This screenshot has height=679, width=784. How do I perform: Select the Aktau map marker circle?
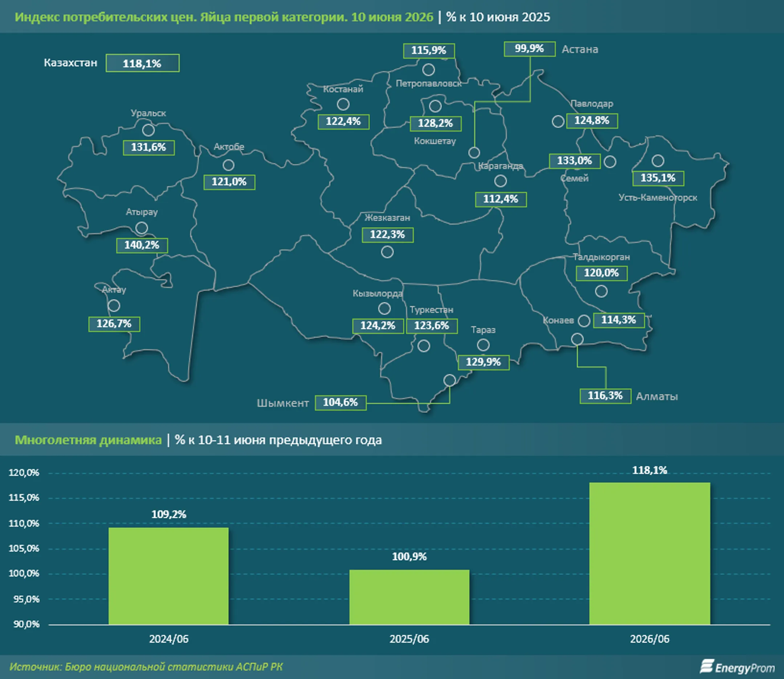coord(114,305)
